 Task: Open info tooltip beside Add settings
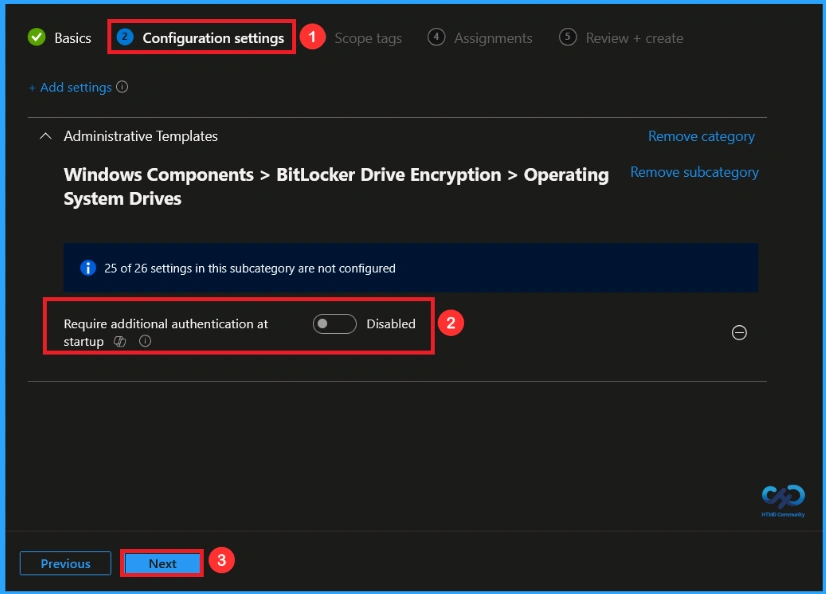(122, 88)
